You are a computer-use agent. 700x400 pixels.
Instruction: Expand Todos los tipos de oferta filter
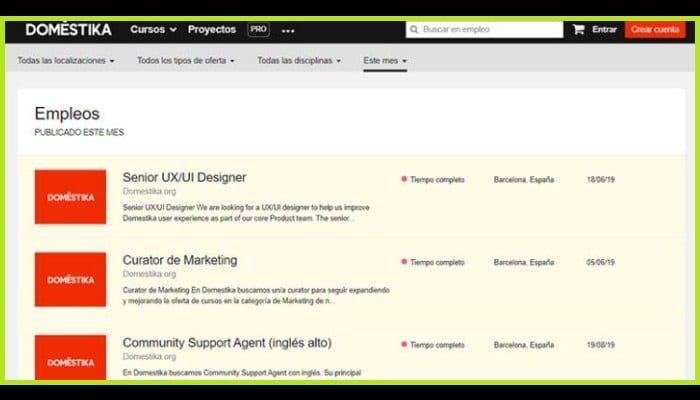[186, 61]
